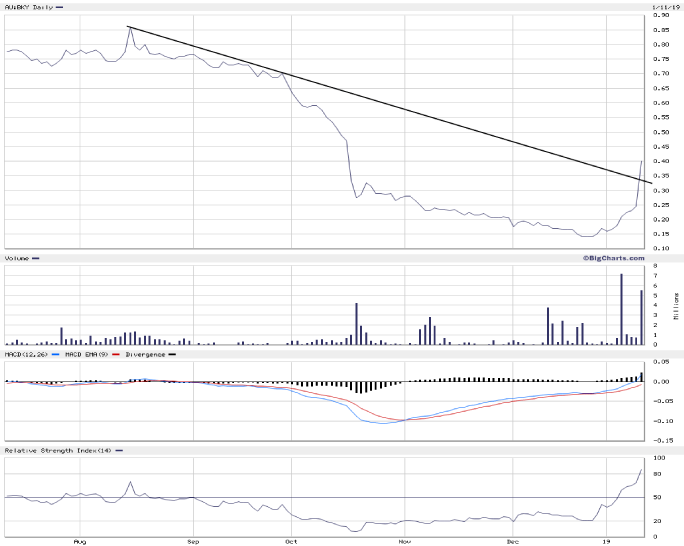Viewport: 684px width, 546px height.
Task: Click the August price peak on the chart
Action: (x=129, y=27)
